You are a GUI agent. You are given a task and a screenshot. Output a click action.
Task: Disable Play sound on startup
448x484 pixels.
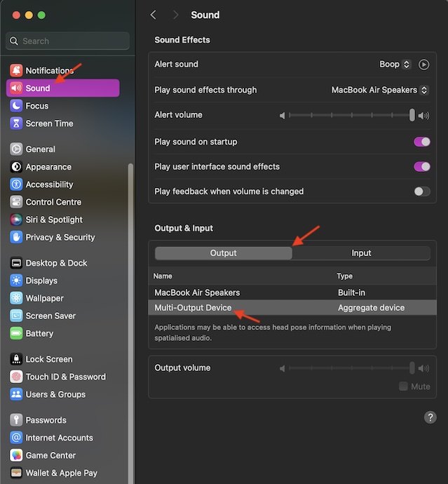(421, 142)
